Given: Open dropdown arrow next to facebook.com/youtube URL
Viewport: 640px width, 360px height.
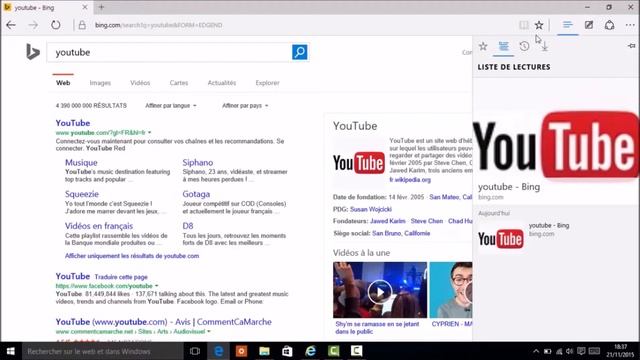Looking at the screenshot, I should [156, 286].
